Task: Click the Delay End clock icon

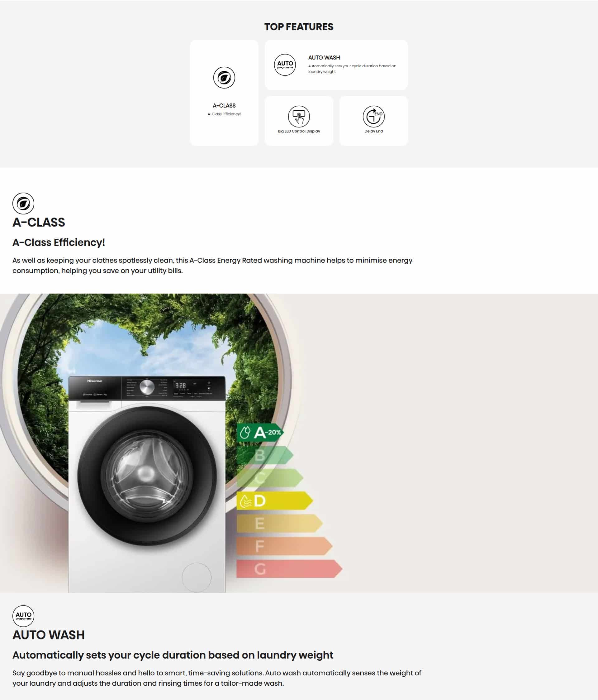Action: (373, 117)
